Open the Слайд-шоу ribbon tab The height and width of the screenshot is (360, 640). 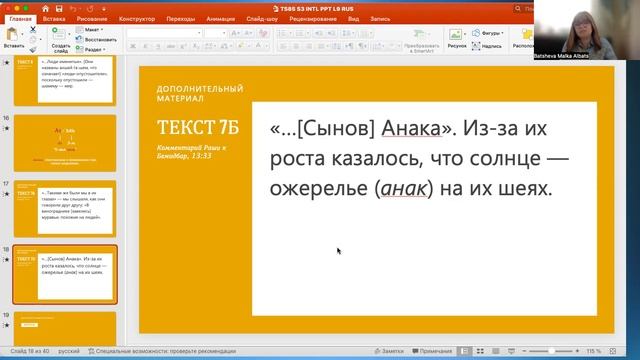(x=262, y=19)
